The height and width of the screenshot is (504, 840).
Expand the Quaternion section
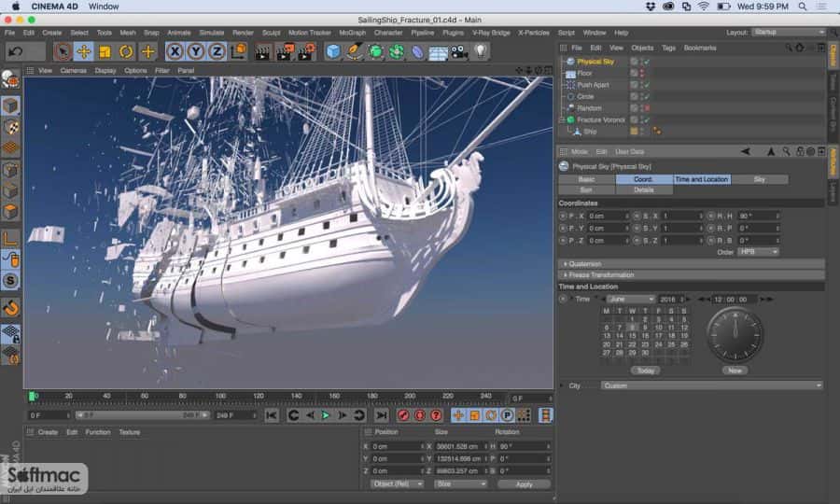692,263
